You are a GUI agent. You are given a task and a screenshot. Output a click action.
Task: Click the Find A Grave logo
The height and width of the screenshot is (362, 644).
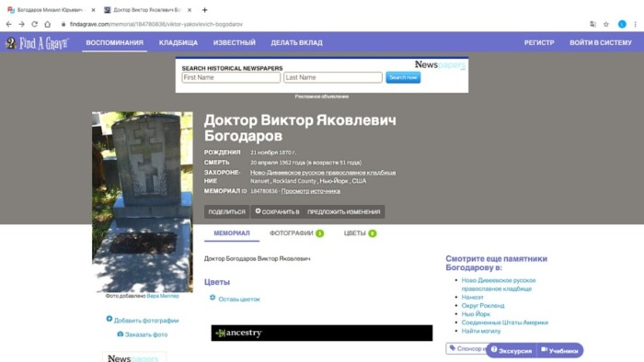pos(37,42)
